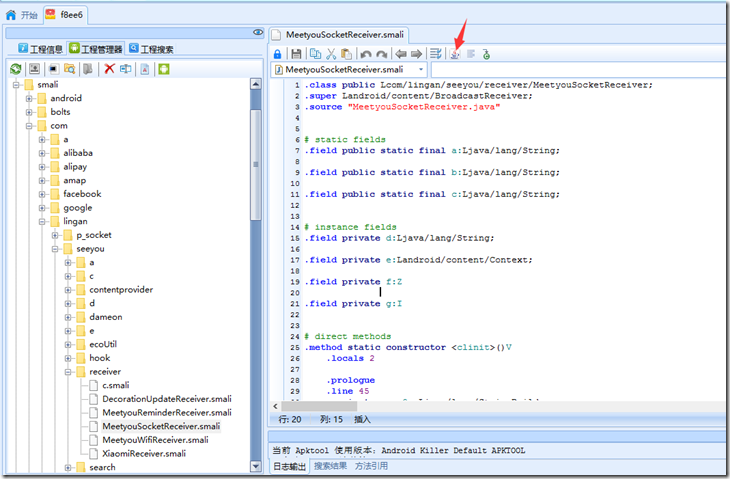Open the 开始 home tab
The image size is (730, 479).
tap(22, 15)
